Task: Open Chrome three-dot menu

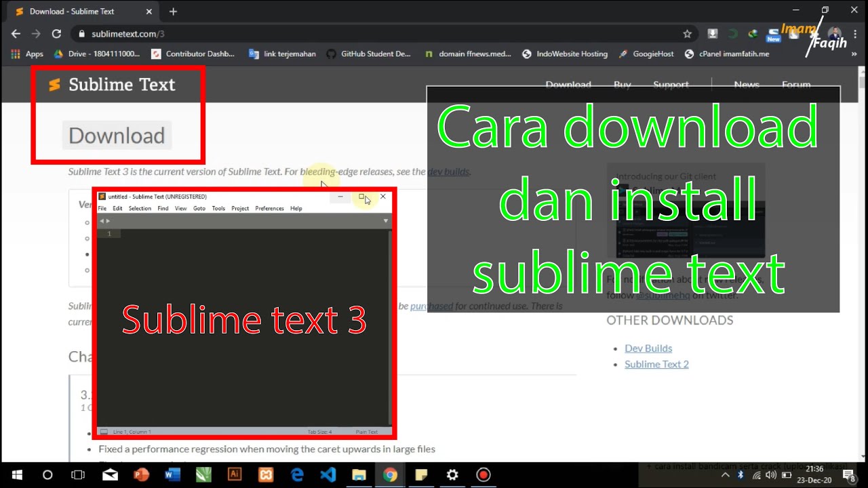Action: click(854, 34)
